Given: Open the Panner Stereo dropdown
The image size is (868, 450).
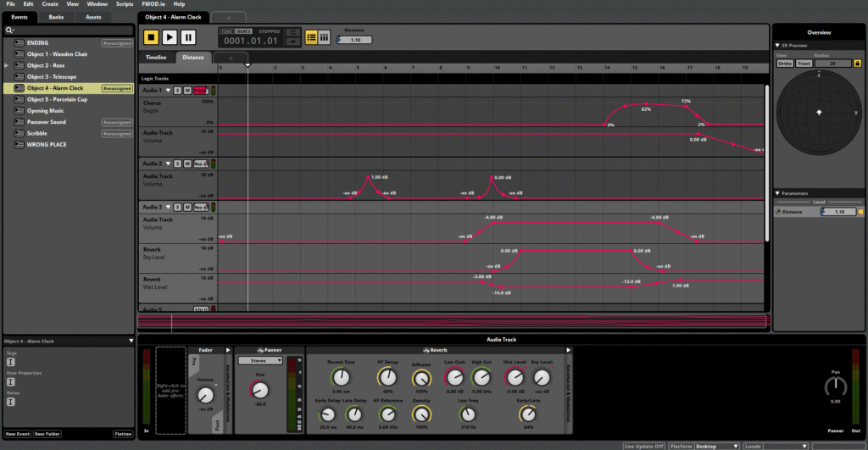Looking at the screenshot, I should (260, 360).
